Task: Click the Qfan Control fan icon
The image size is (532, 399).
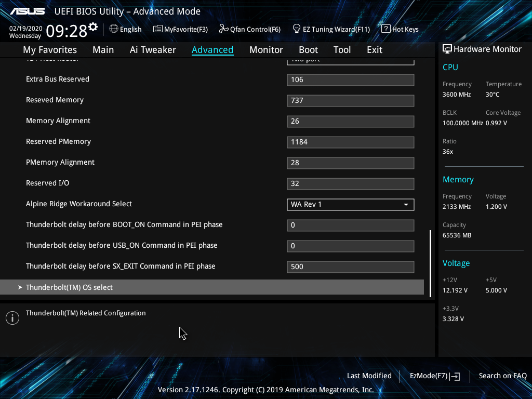Action: 223,29
